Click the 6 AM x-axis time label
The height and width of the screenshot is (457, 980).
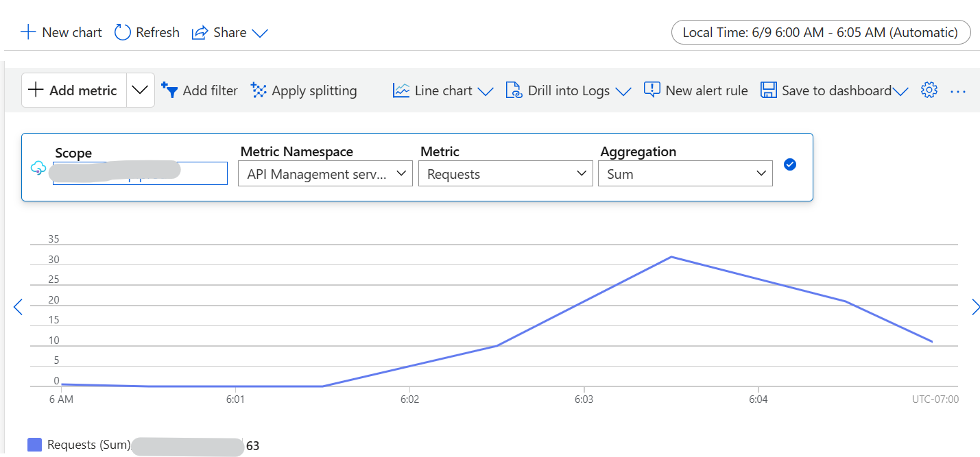click(61, 399)
